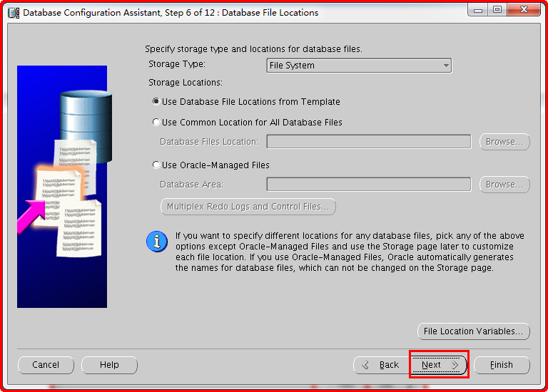Click Browse next to Database Area

[504, 185]
